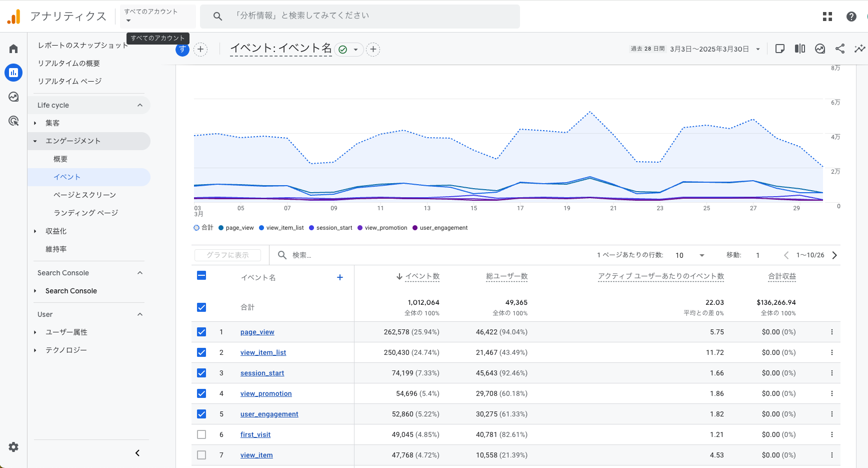Open the Explore icon in left rail
The width and height of the screenshot is (868, 468).
tap(13, 97)
